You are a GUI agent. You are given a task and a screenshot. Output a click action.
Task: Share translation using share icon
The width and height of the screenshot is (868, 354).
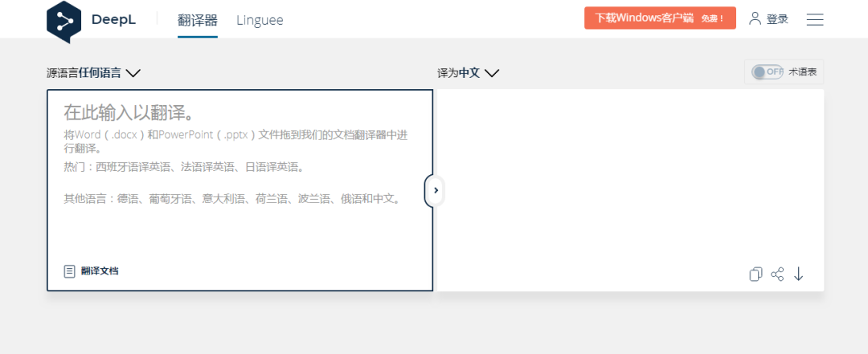[777, 275]
